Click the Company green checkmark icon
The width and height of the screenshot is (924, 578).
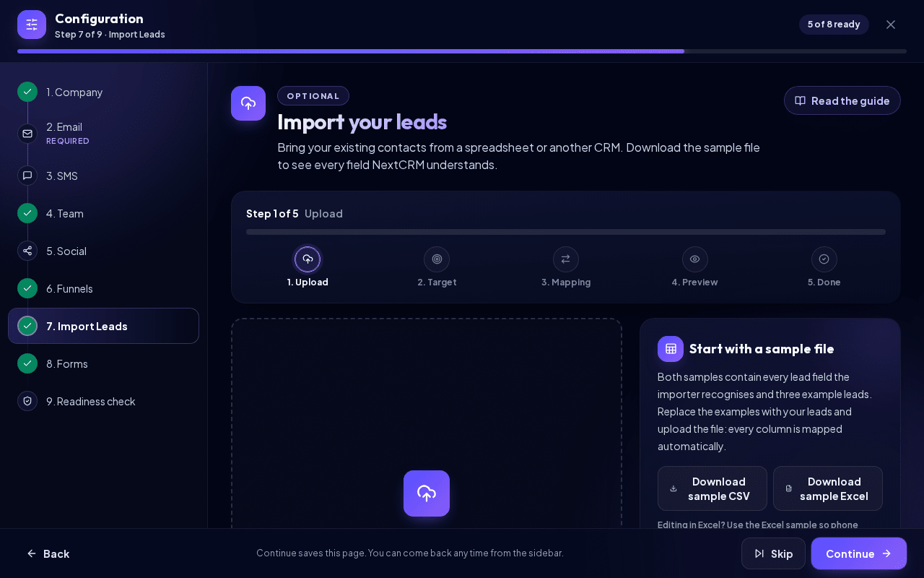(x=27, y=92)
